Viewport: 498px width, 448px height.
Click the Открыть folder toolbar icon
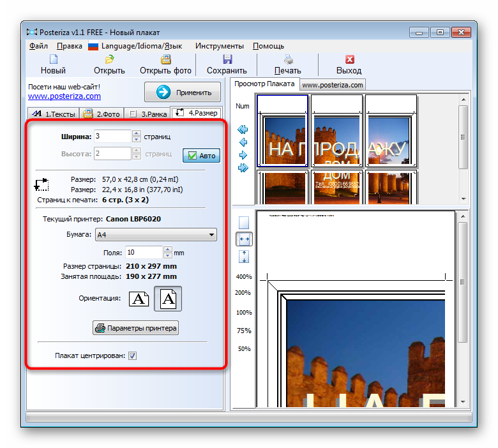tap(109, 59)
